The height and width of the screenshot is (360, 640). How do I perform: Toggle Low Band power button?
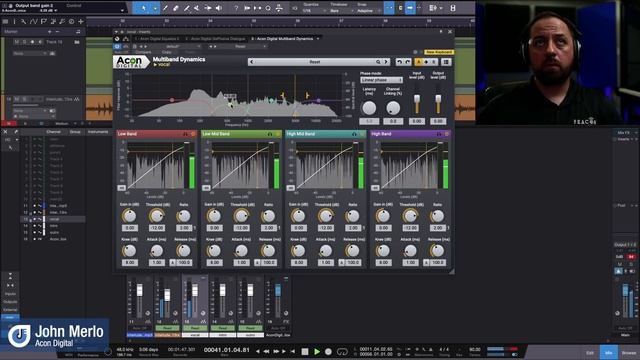(193, 134)
